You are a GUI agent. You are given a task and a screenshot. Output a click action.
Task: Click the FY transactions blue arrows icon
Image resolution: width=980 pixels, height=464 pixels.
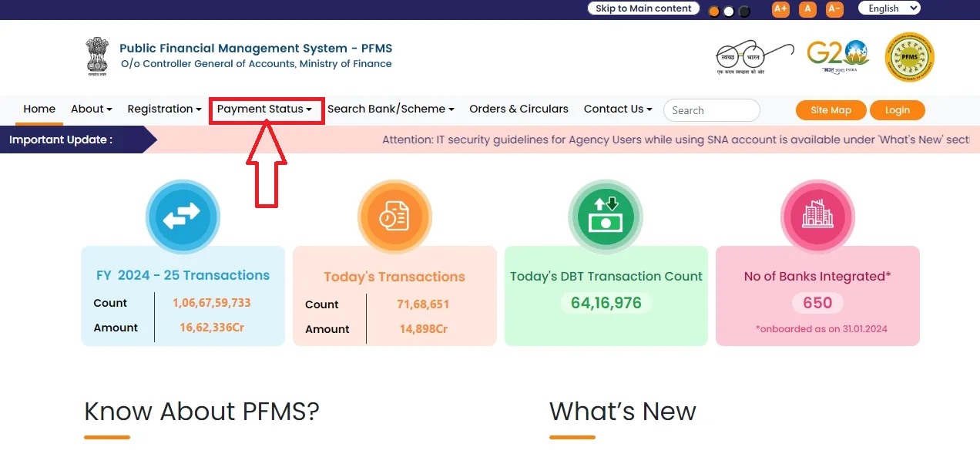(183, 217)
